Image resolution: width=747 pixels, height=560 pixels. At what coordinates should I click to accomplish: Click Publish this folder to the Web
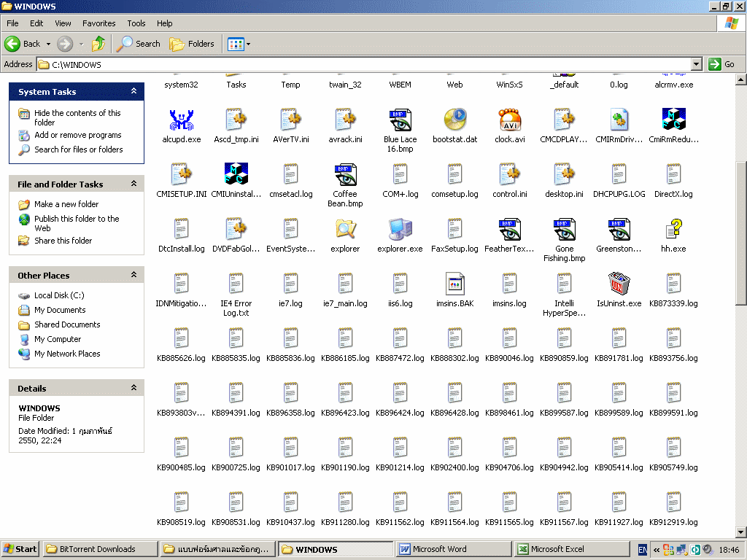click(77, 223)
